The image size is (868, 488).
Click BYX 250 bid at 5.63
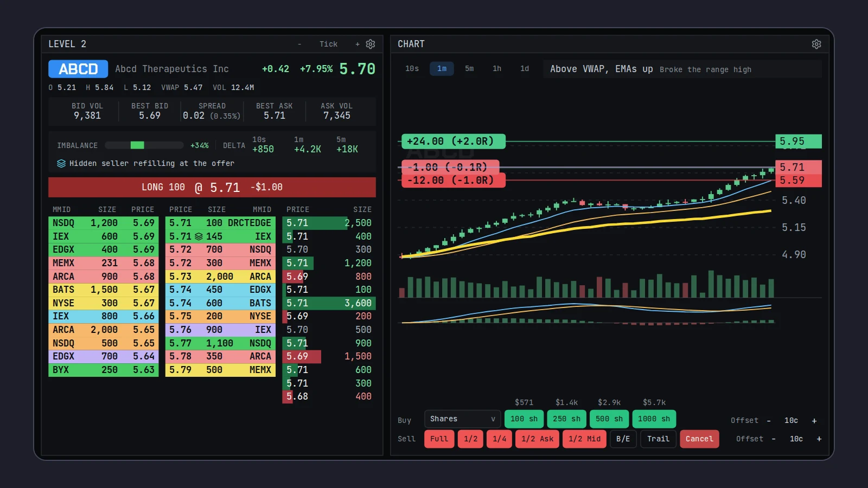coord(104,370)
